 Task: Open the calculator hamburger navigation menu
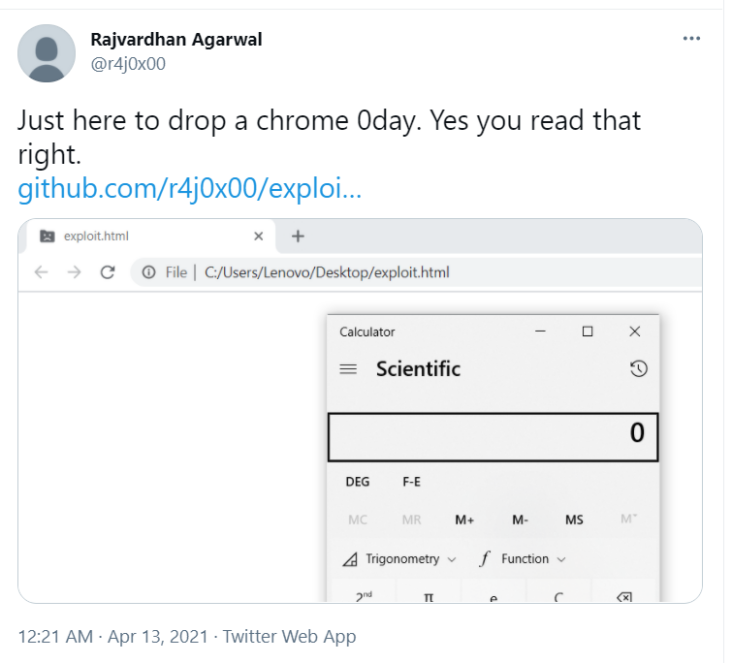[x=348, y=369]
